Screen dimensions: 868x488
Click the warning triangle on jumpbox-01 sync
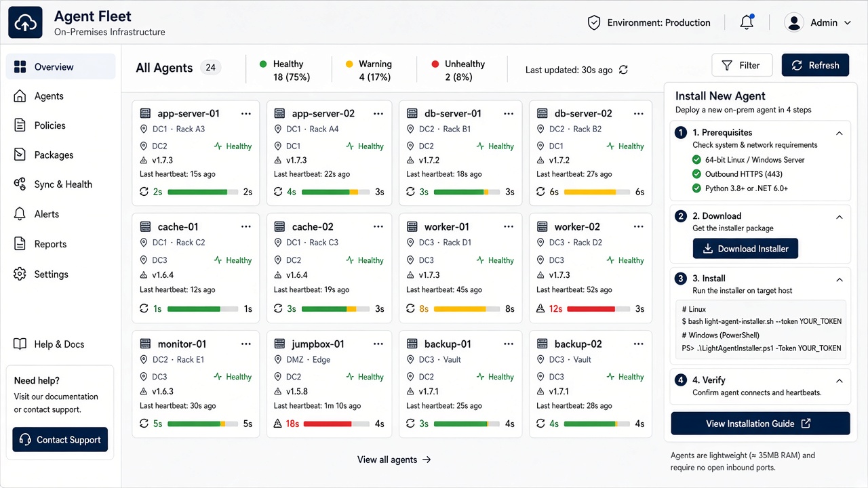[x=278, y=424]
